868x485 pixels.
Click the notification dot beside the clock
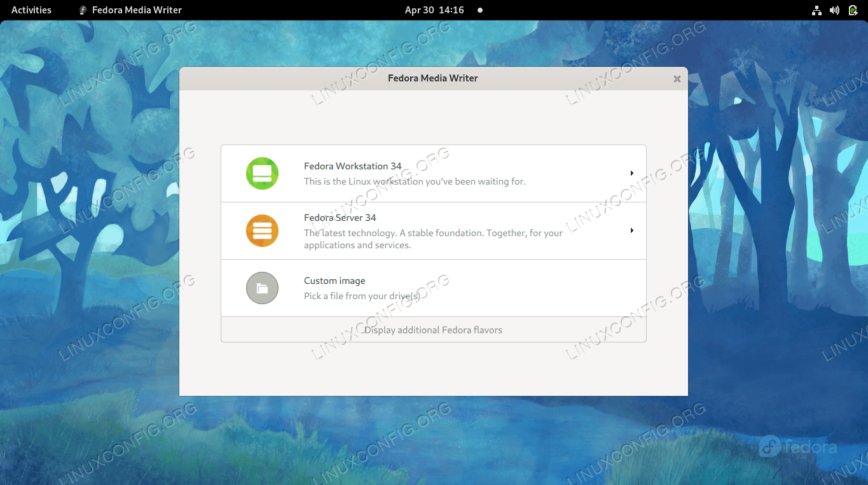pyautogui.click(x=480, y=10)
